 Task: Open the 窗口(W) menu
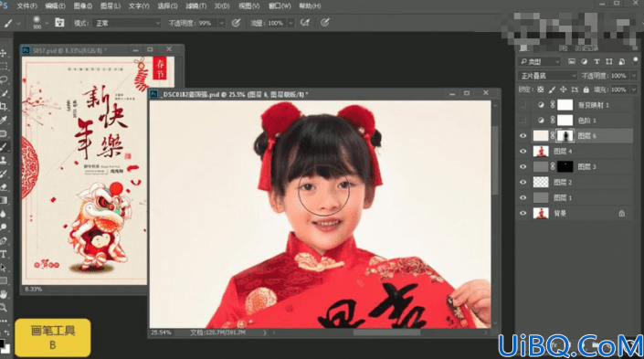pos(280,6)
